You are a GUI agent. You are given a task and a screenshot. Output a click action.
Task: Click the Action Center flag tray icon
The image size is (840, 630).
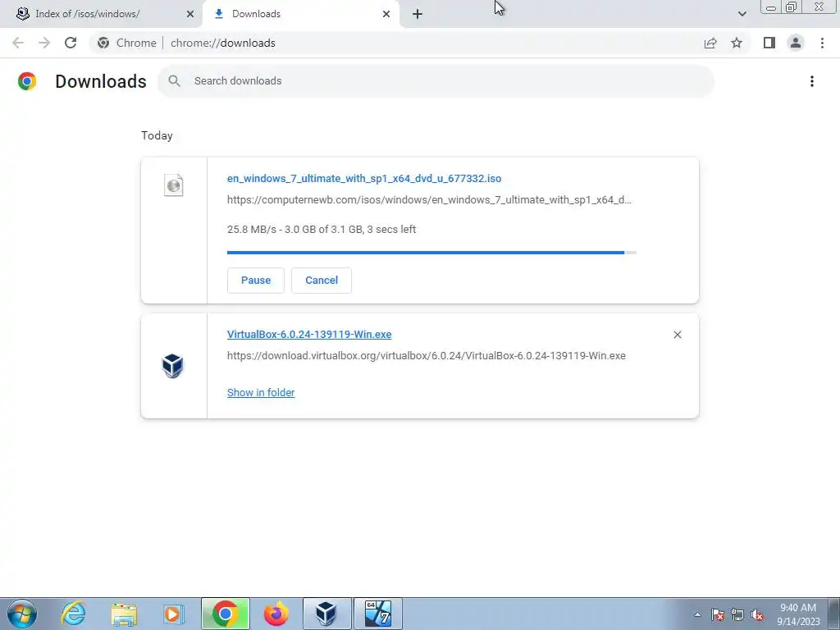(x=718, y=615)
